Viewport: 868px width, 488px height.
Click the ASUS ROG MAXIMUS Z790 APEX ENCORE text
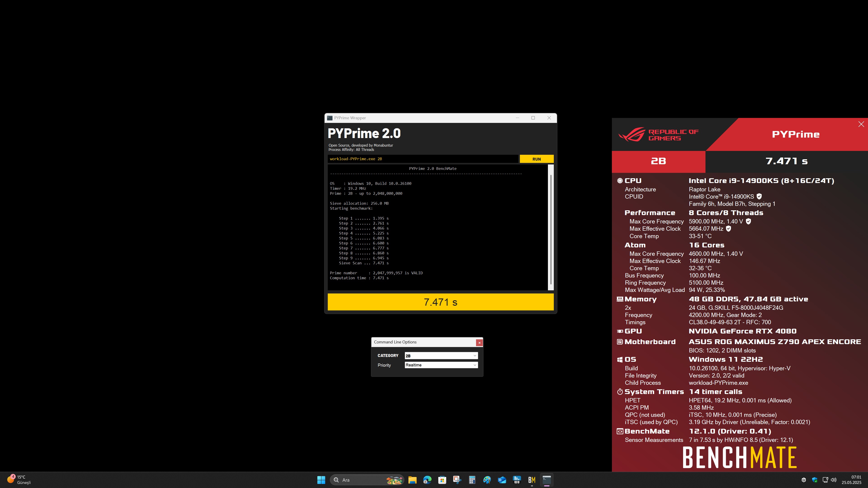[x=775, y=342]
